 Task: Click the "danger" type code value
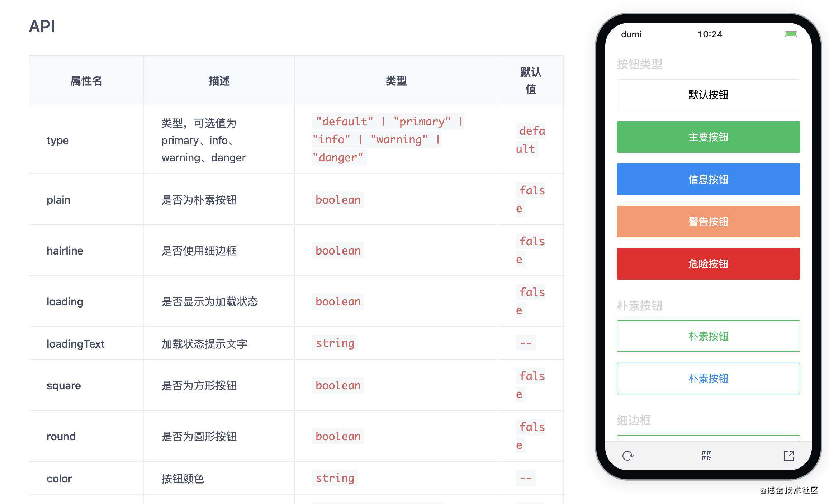[338, 157]
